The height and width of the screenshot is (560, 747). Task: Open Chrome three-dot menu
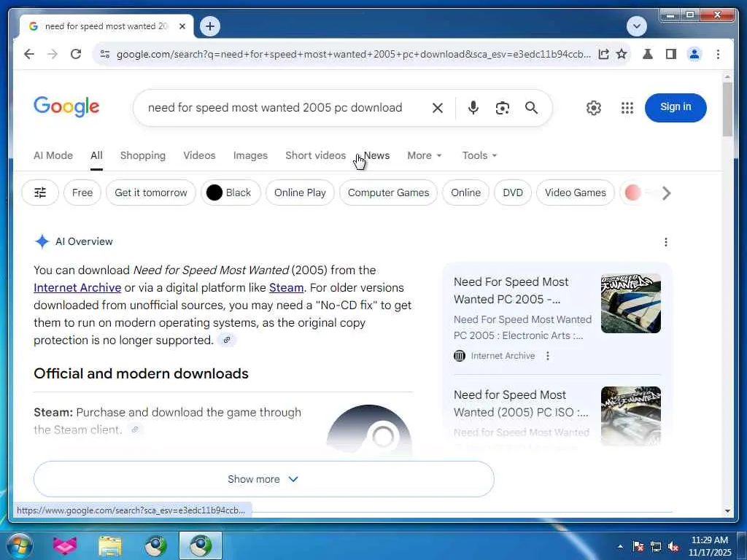(x=718, y=54)
